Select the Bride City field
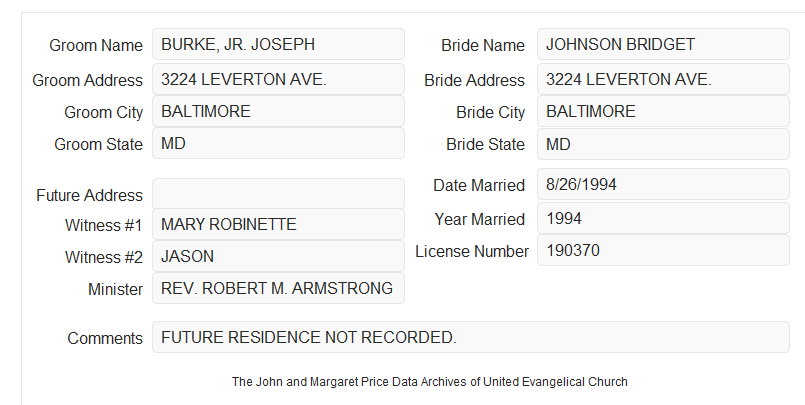 663,111
